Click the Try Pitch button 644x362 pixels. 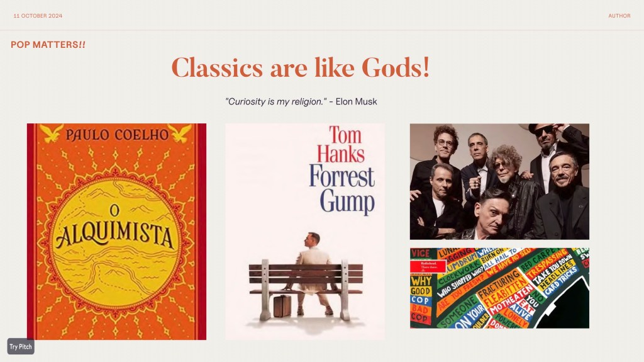pyautogui.click(x=21, y=346)
